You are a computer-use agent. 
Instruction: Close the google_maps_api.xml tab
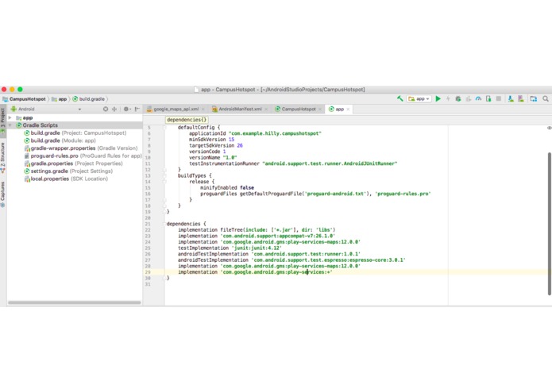tap(203, 110)
